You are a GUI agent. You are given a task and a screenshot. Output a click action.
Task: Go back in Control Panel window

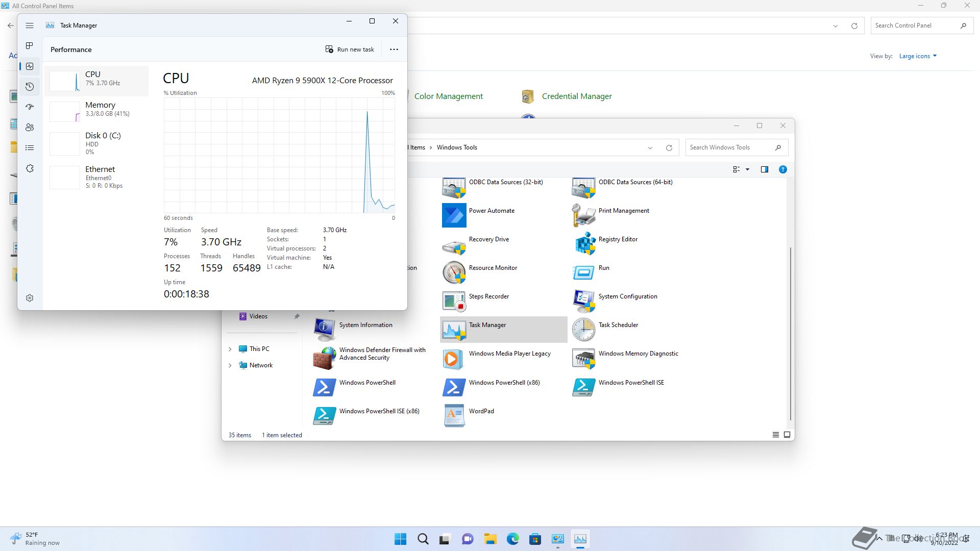click(11, 26)
